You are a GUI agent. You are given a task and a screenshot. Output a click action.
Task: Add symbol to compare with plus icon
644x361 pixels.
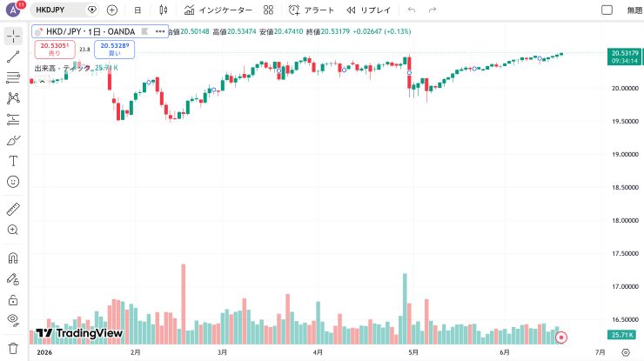pyautogui.click(x=111, y=10)
